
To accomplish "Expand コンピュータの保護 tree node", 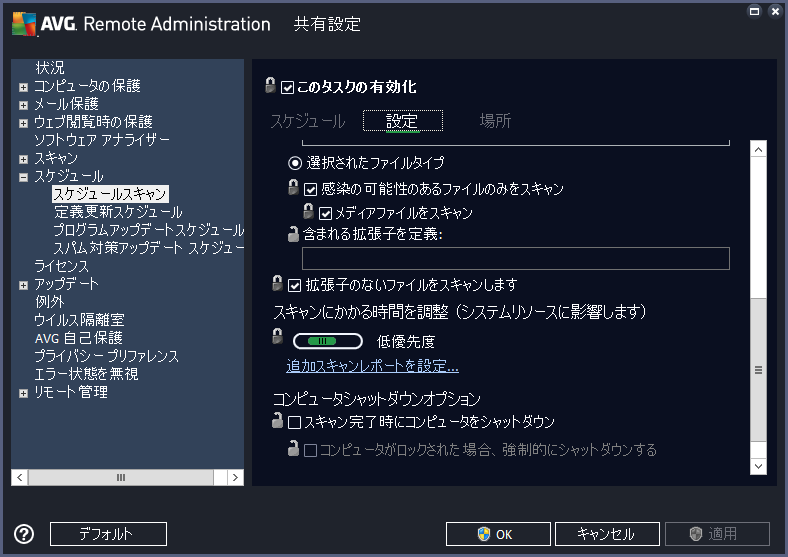I will click(23, 87).
